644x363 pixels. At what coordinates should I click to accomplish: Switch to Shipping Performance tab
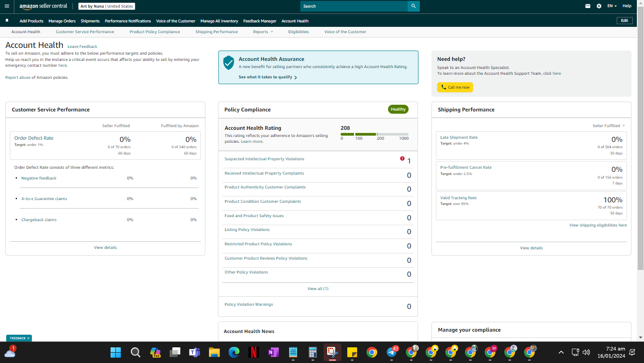coord(217,32)
